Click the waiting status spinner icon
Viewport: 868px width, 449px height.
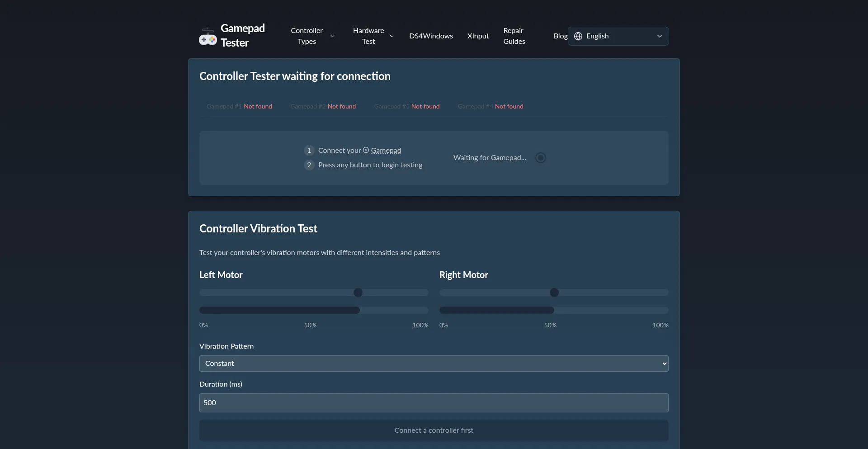(x=540, y=158)
